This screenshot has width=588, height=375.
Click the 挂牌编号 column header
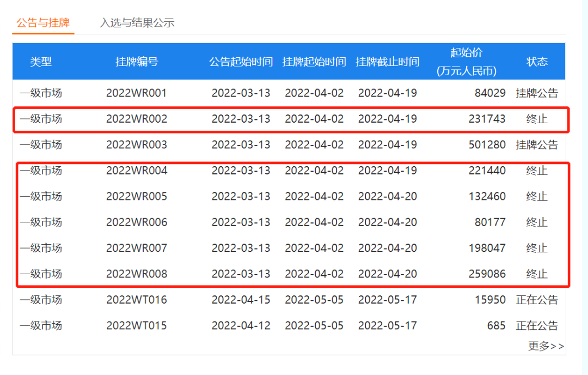[x=137, y=62]
